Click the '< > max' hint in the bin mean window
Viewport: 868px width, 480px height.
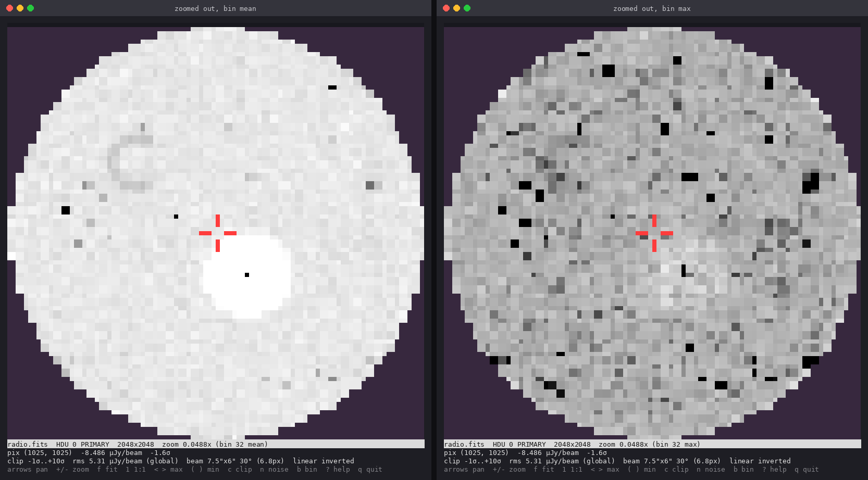pyautogui.click(x=168, y=470)
